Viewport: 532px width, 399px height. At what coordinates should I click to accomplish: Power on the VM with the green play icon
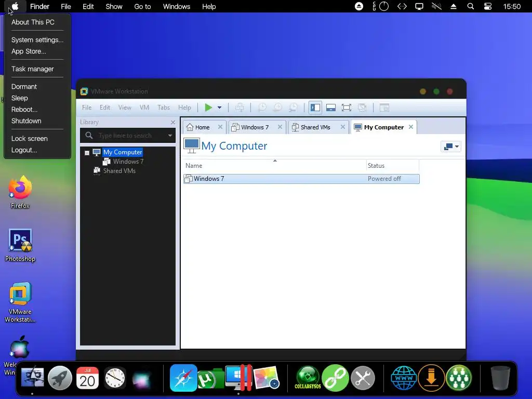208,108
